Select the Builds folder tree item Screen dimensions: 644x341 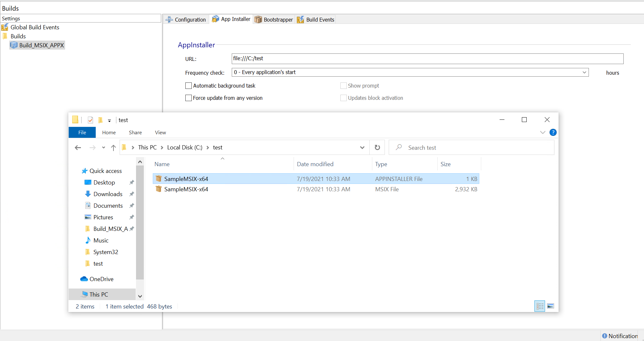pyautogui.click(x=18, y=36)
